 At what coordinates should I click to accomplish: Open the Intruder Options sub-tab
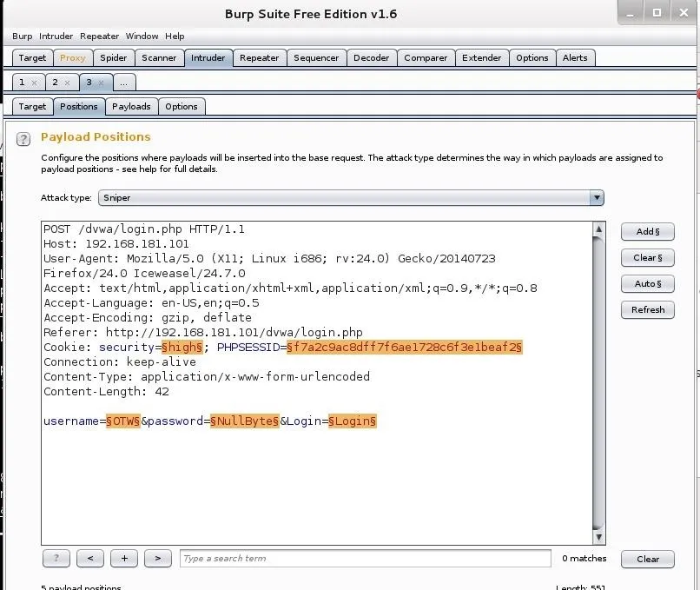[x=182, y=106]
